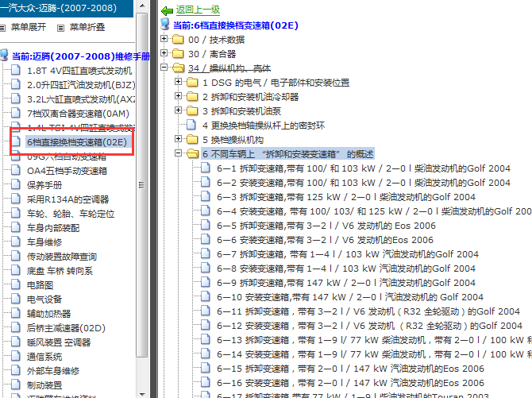The height and width of the screenshot is (398, 532).
Task: Collapse the 34 / 操纵机构、壳体 folder
Action: 164,68
